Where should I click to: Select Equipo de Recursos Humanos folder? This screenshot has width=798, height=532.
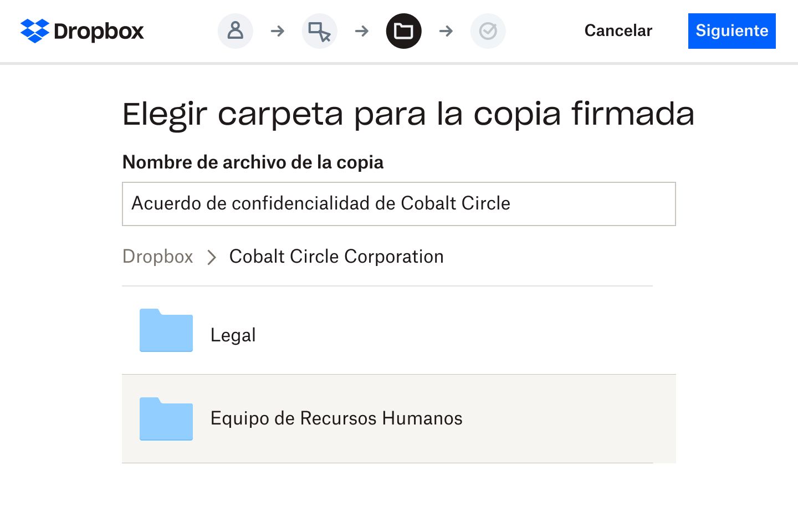click(399, 419)
